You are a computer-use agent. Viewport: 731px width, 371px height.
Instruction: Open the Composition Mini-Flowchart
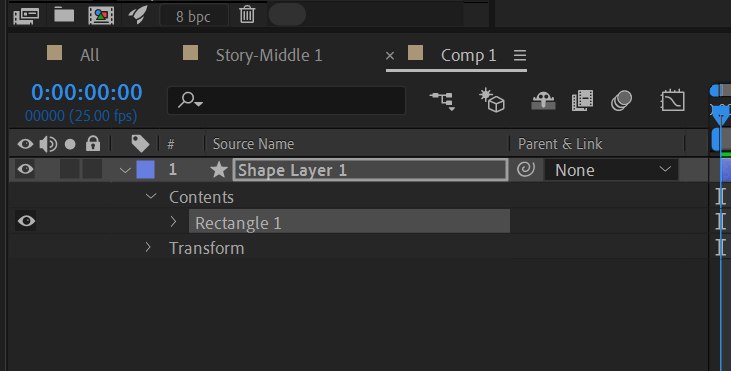pos(442,101)
